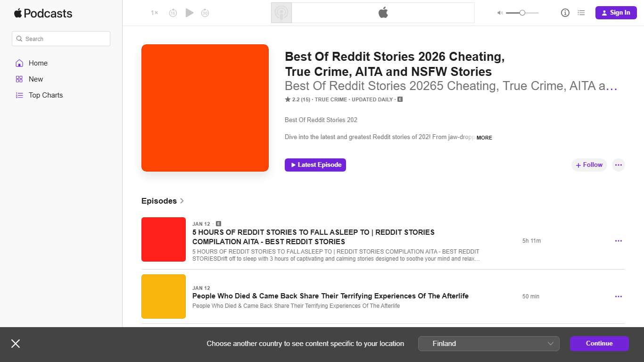This screenshot has width=644, height=362.
Task: Open the Finland country dropdown
Action: click(488, 343)
